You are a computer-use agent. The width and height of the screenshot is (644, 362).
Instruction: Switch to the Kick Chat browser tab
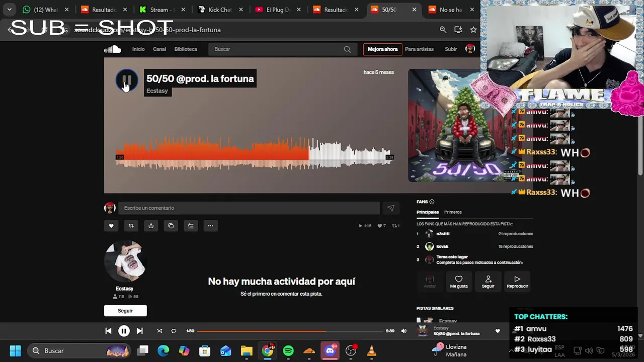[219, 10]
